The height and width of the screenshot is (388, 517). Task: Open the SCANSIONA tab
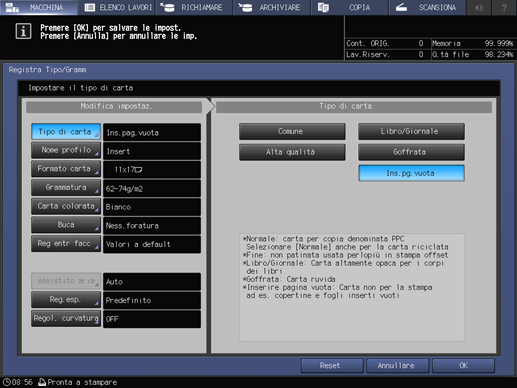[x=427, y=7]
